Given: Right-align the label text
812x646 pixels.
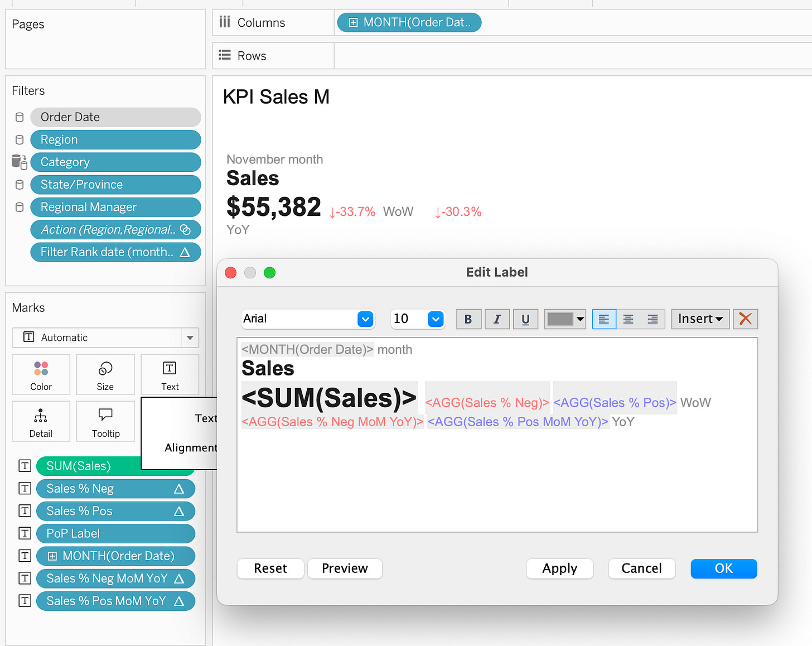Looking at the screenshot, I should click(x=652, y=319).
